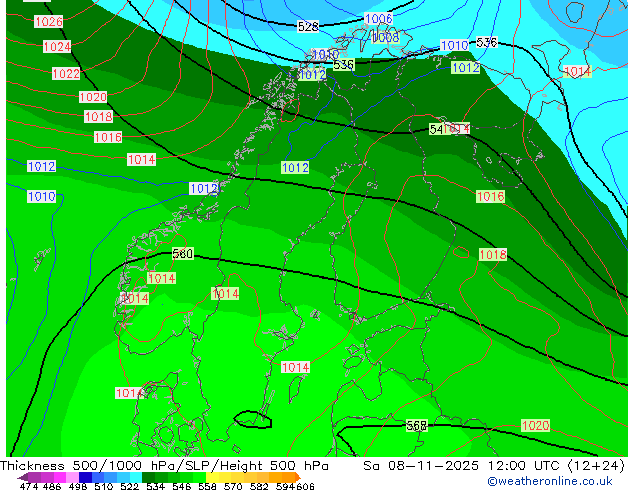This screenshot has height=490, width=634.
Task: Click the 536 label beside blue 1012
Action: (344, 64)
